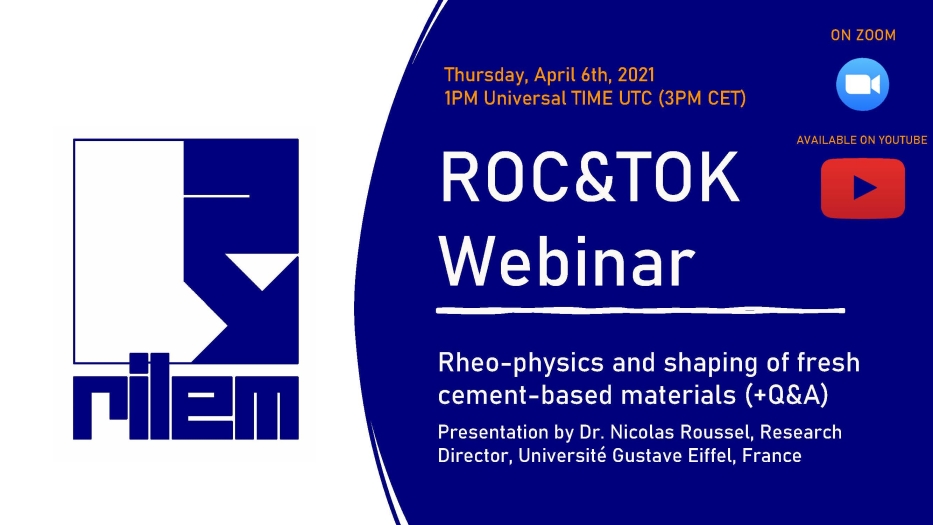Click the '1PM Universal TIME UTC (3PM CET)' line
Screen dimensions: 933x525
pos(594,98)
